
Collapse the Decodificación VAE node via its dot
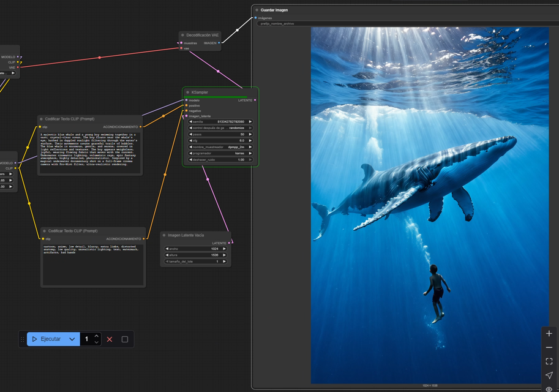tap(182, 35)
